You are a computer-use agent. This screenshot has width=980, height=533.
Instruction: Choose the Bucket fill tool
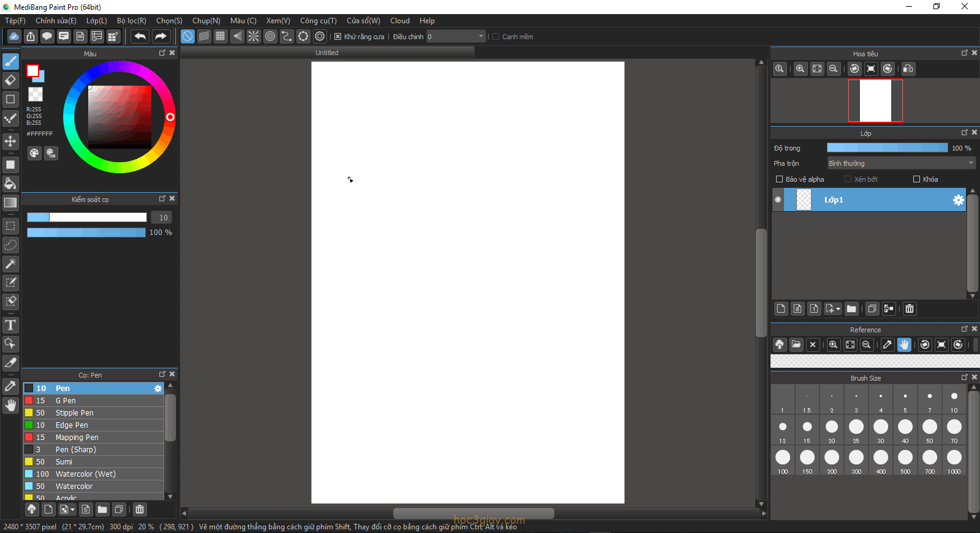pos(10,184)
